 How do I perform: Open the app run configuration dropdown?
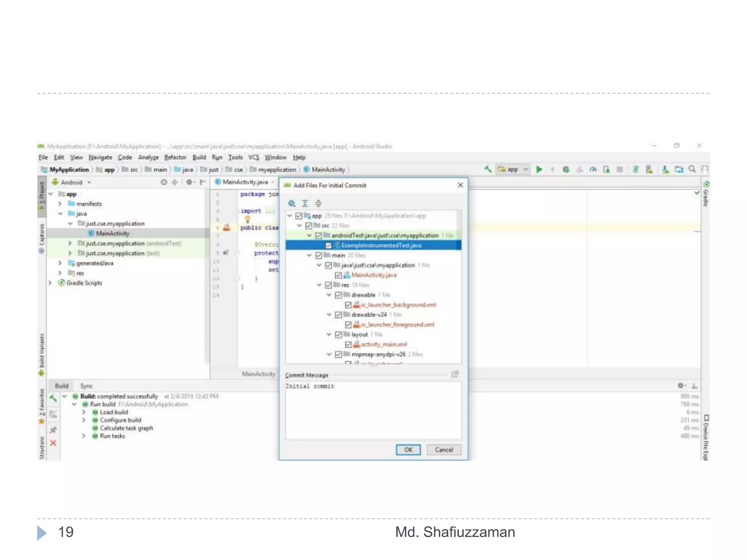[x=513, y=169]
